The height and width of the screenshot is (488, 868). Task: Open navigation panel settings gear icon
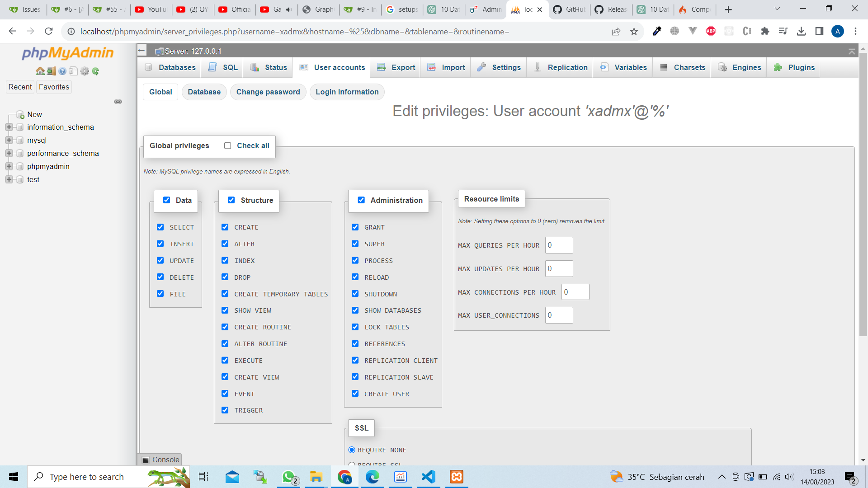click(85, 71)
